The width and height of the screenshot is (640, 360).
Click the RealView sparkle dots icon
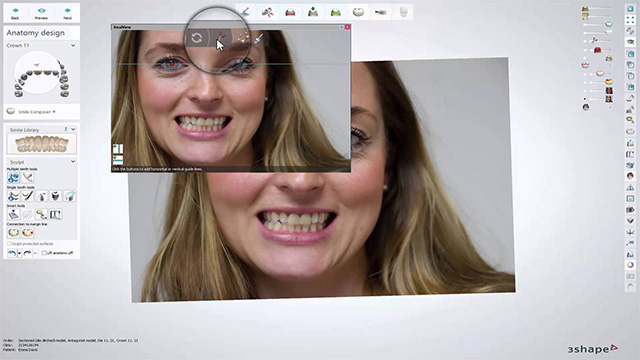coord(243,38)
